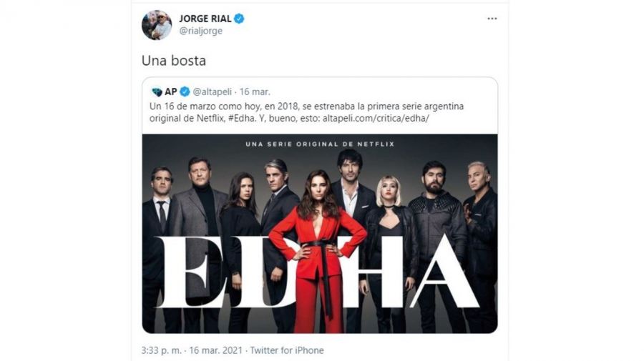Open the altapeli.com/critica/edha/ link
The image size is (644, 361).
coord(376,119)
